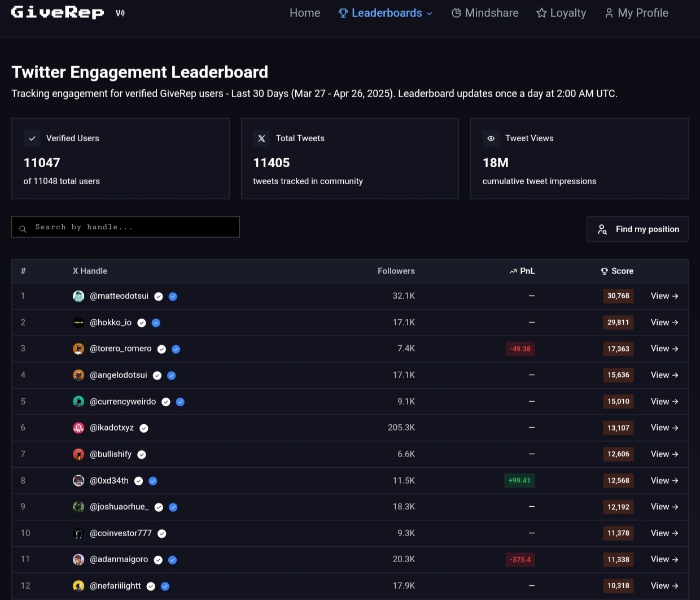Viewport: 700px width, 600px height.
Task: Click View link for @nefariilightt
Action: pos(664,586)
